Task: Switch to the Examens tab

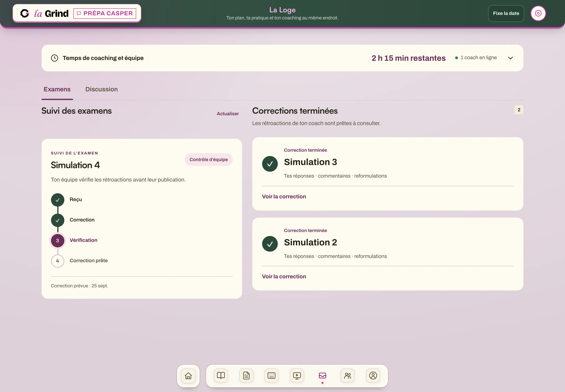Action: coord(57,89)
